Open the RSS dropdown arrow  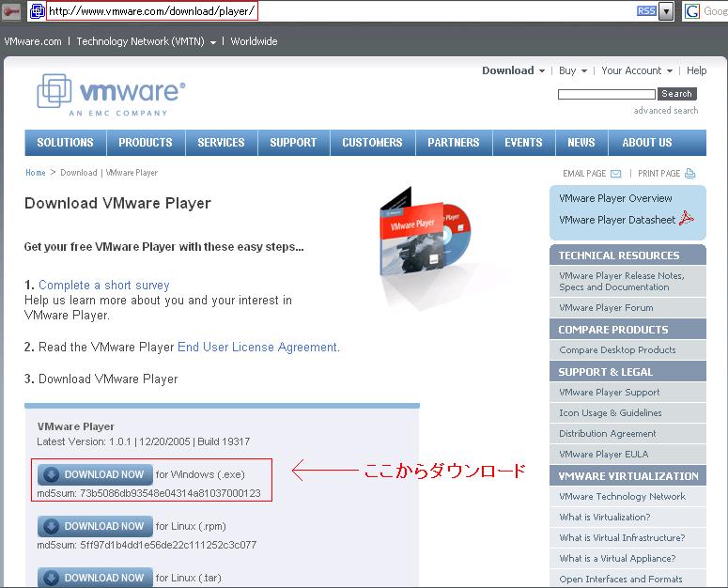(x=666, y=11)
